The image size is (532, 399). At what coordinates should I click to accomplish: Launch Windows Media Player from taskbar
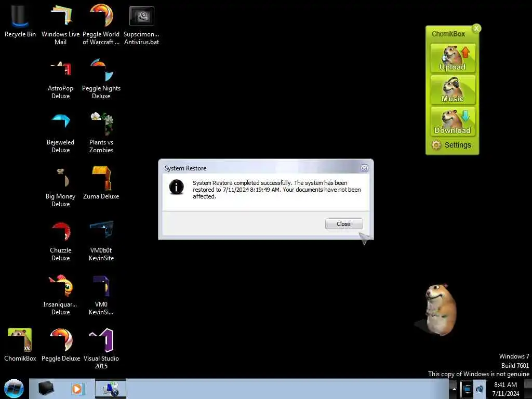point(77,389)
